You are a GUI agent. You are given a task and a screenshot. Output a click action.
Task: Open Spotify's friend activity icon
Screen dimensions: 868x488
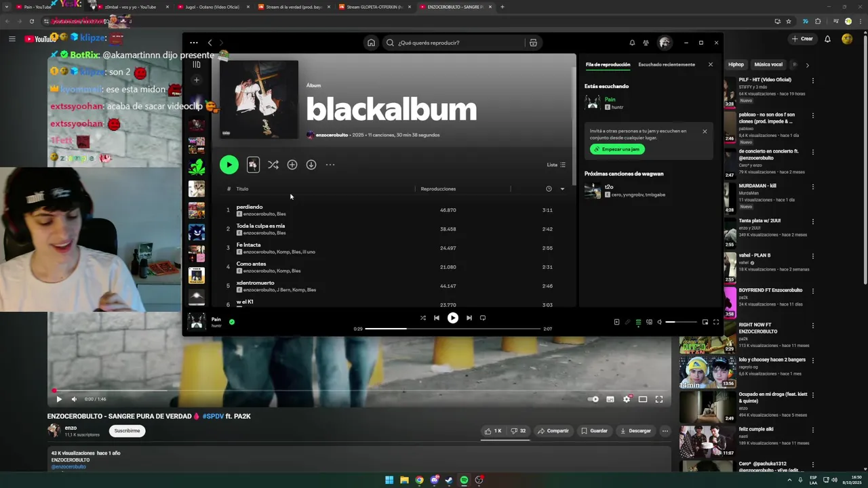click(x=646, y=43)
